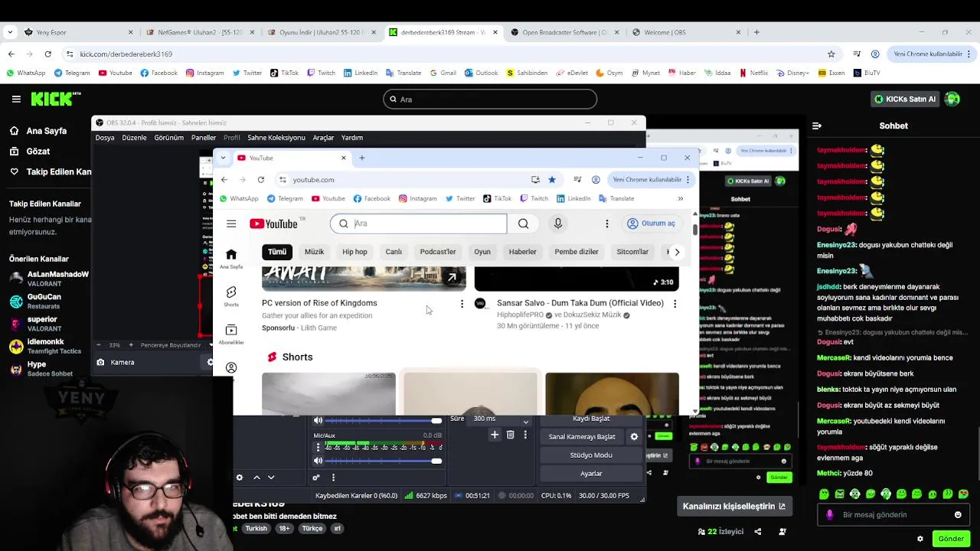Select the Müzik filter chip
Viewport: 980px width, 551px height.
(x=315, y=252)
